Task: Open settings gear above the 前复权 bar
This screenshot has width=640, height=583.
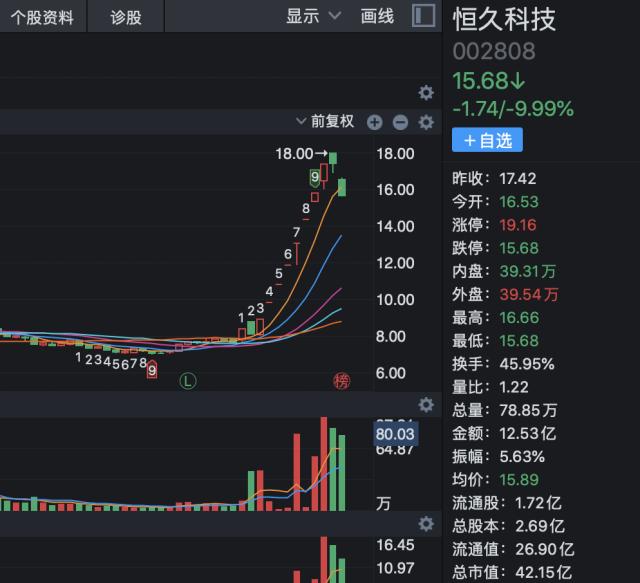Action: [426, 93]
